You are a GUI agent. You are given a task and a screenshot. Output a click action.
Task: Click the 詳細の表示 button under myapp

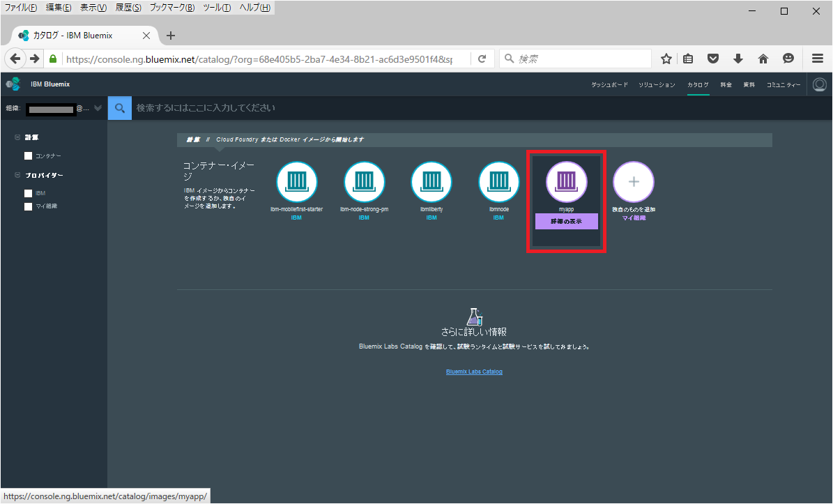[566, 222]
